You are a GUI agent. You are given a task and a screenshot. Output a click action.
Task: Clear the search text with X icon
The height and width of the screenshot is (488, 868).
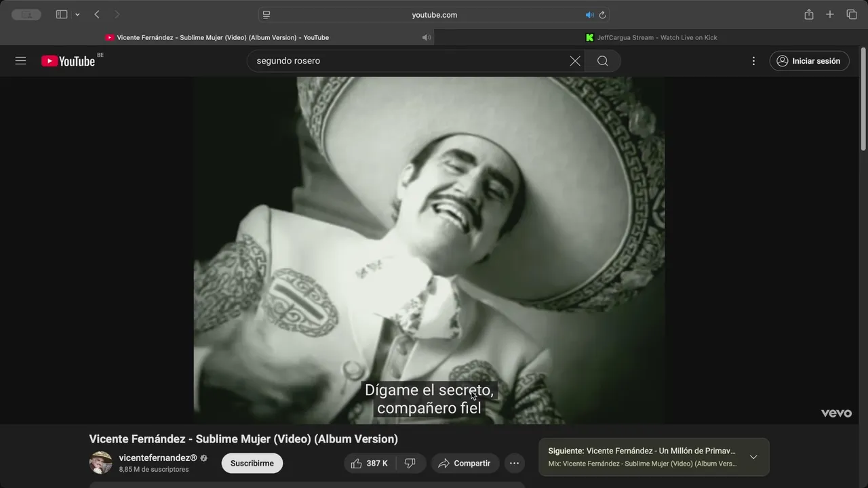pos(575,61)
